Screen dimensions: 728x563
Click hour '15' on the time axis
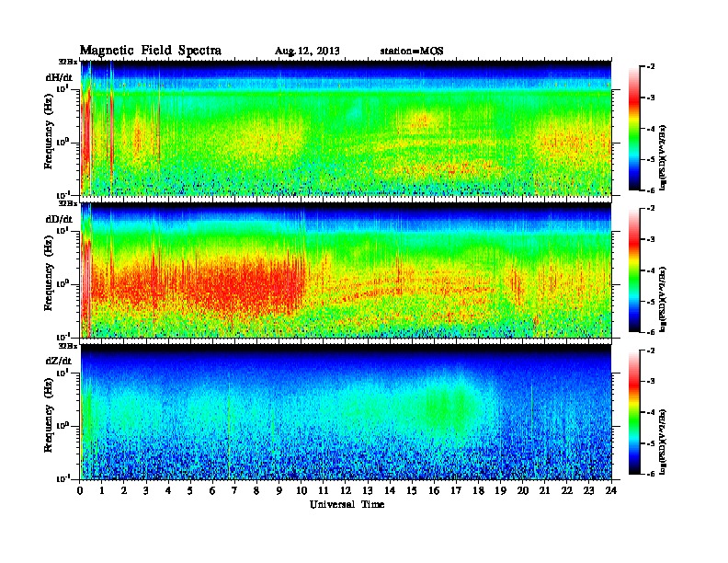[x=412, y=491]
